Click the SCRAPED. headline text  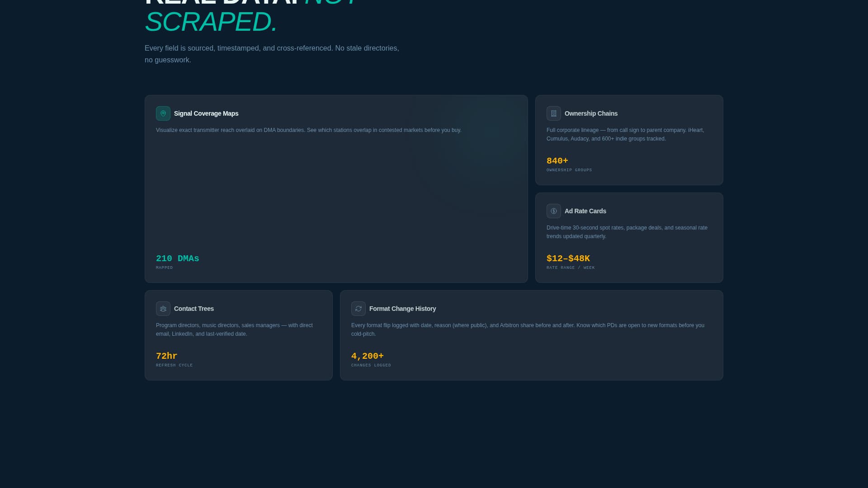point(211,22)
